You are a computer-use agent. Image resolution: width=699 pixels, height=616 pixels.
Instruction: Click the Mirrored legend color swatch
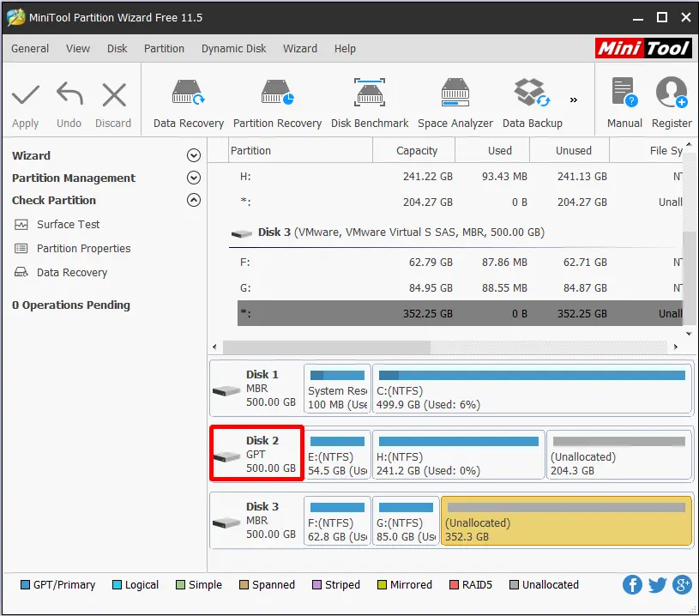tap(382, 585)
